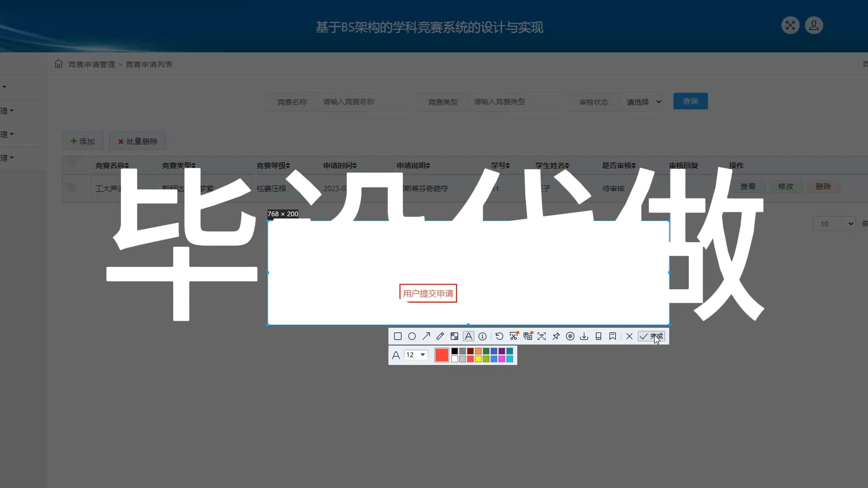868x488 pixels.
Task: Pick the orange color swatch
Action: point(478,351)
